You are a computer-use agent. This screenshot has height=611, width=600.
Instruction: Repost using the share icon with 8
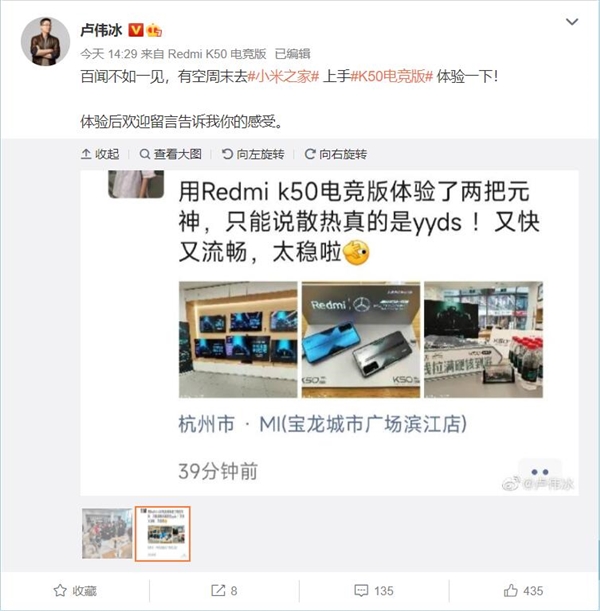coord(224,591)
